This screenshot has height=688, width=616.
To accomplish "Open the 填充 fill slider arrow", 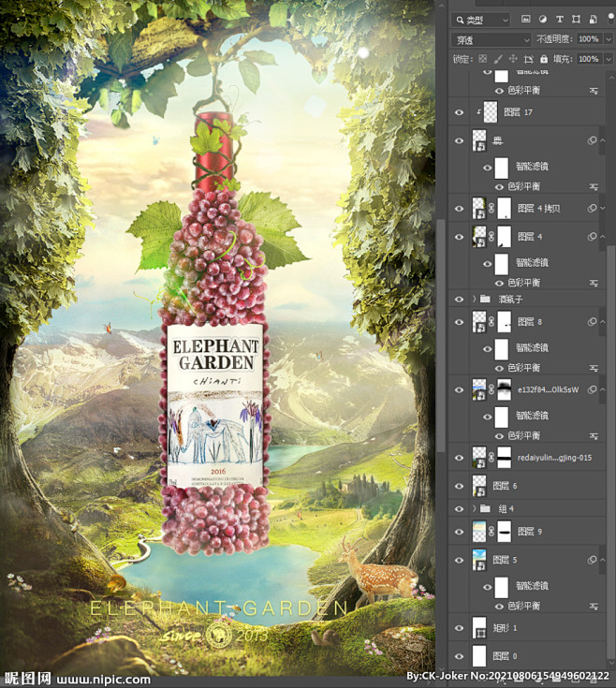I will [x=609, y=59].
